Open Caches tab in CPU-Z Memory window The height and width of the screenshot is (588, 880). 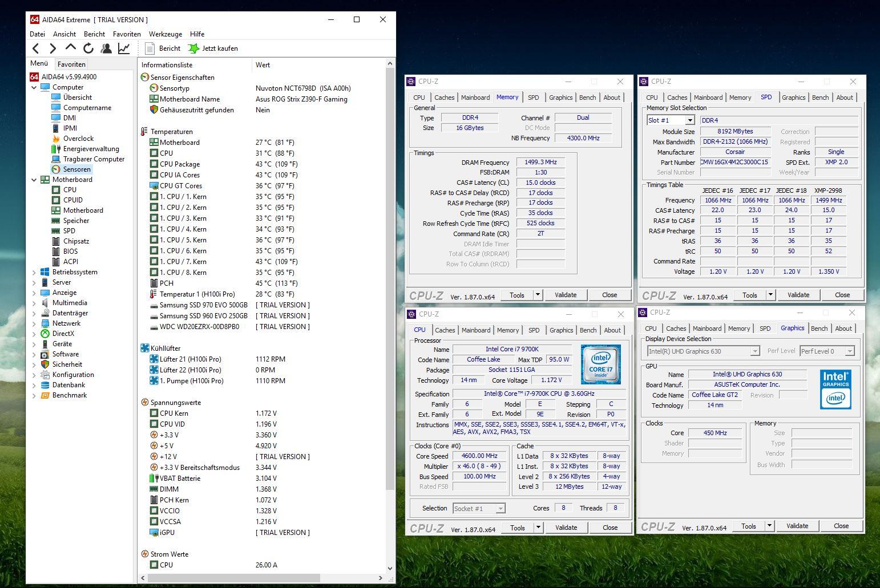(x=444, y=98)
